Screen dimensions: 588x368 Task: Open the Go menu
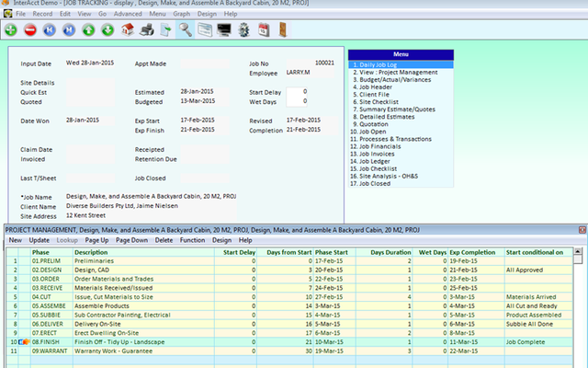coord(102,14)
